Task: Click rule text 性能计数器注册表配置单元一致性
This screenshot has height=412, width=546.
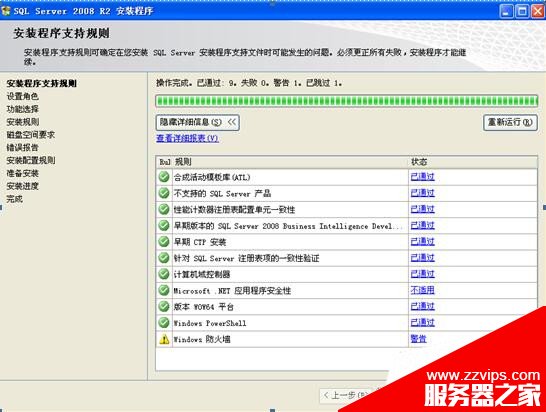Action: point(234,210)
